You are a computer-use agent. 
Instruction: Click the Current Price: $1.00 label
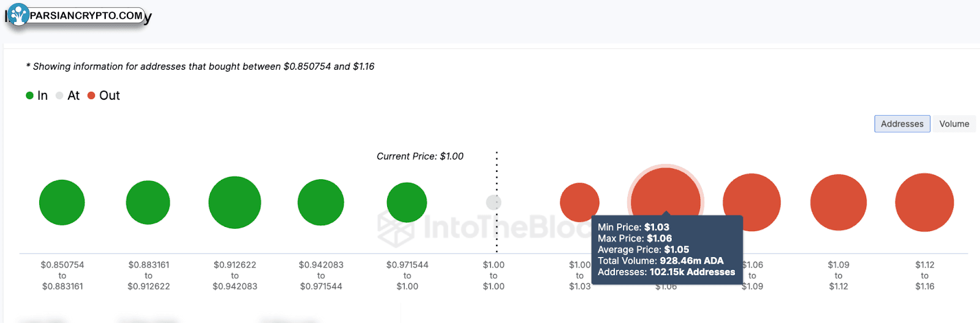tap(420, 157)
